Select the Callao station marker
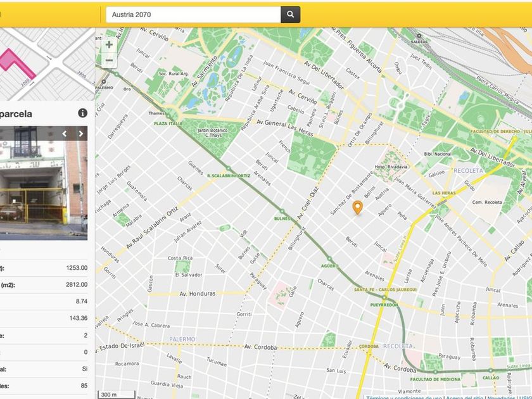 (490, 370)
